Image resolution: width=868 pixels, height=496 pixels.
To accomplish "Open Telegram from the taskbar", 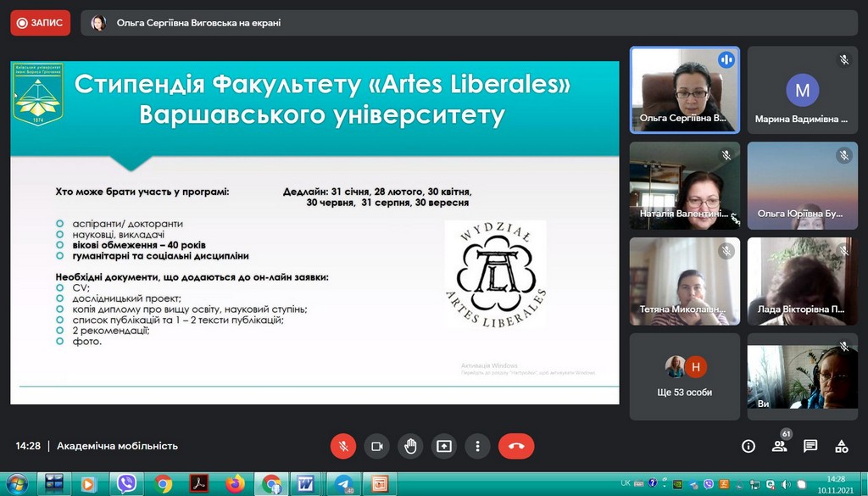I will click(x=342, y=483).
